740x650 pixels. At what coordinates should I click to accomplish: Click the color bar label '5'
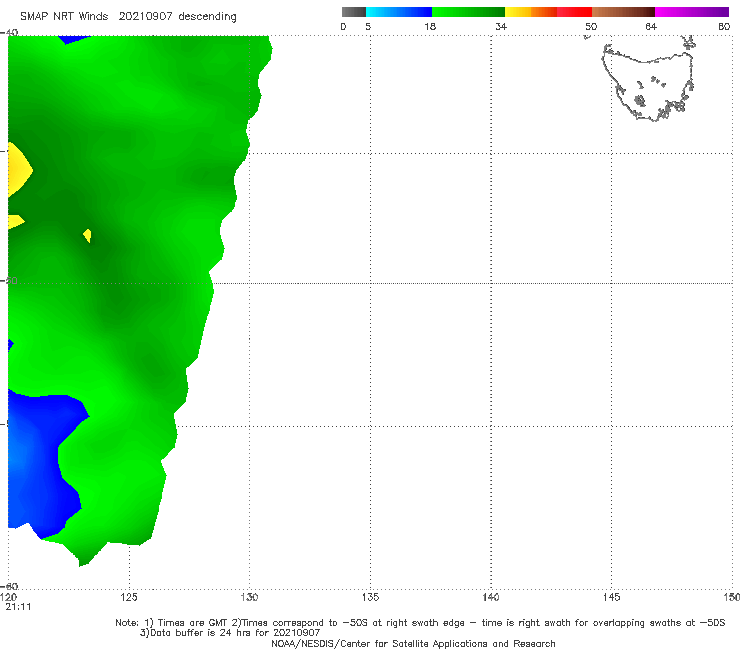pos(368,27)
